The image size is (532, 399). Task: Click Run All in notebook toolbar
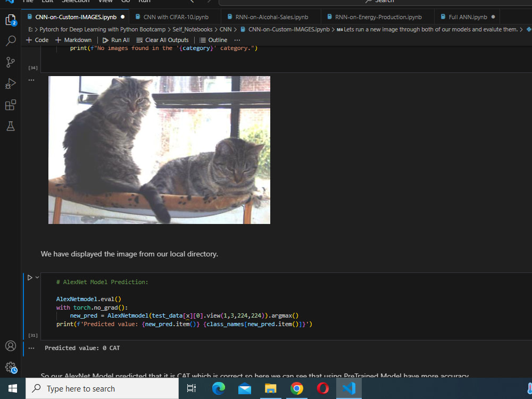coord(116,40)
